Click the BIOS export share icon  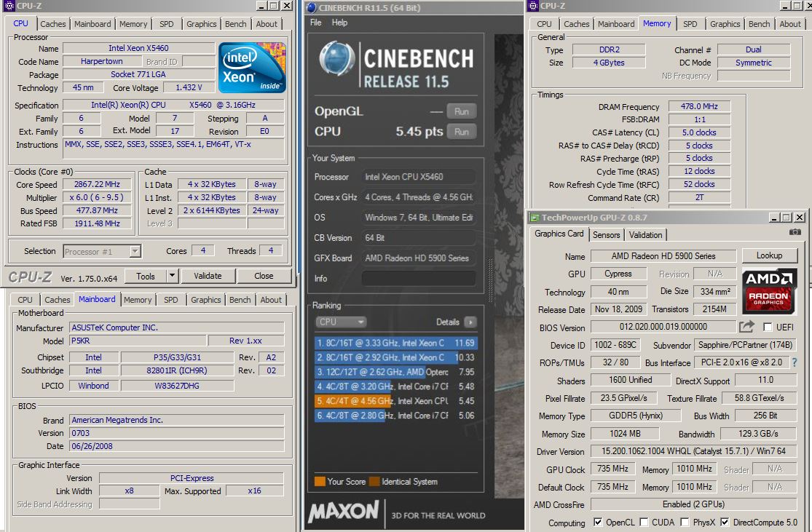746,327
